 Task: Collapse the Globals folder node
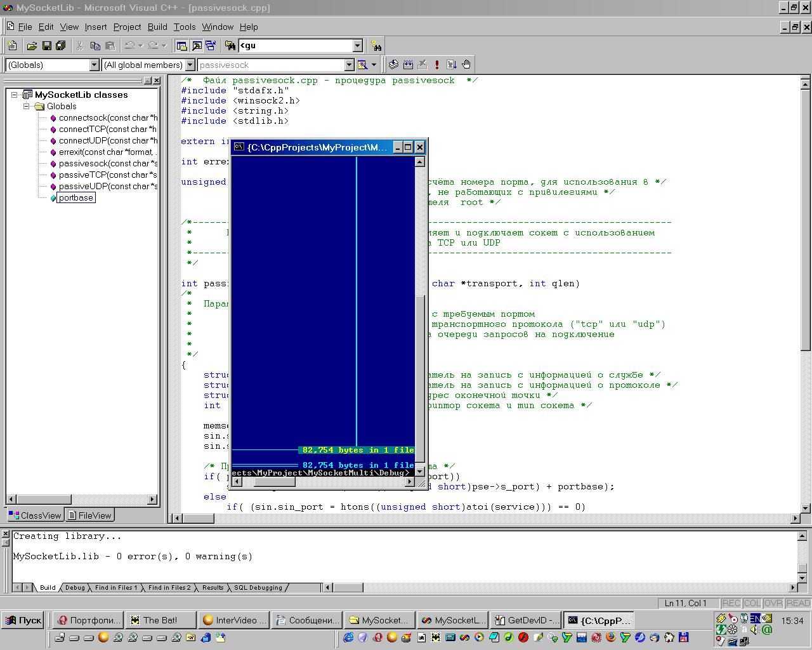point(27,106)
